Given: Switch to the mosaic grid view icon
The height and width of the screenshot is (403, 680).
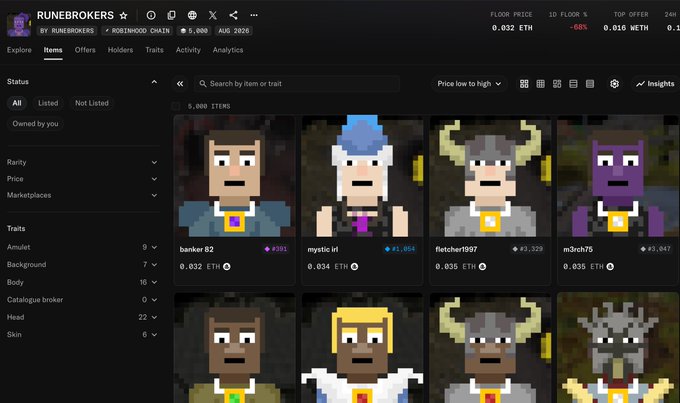Looking at the screenshot, I should [557, 84].
